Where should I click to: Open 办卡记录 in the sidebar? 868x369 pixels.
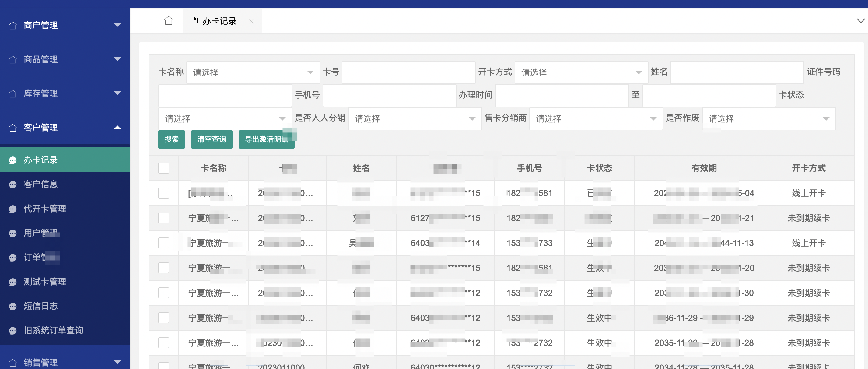pos(65,160)
